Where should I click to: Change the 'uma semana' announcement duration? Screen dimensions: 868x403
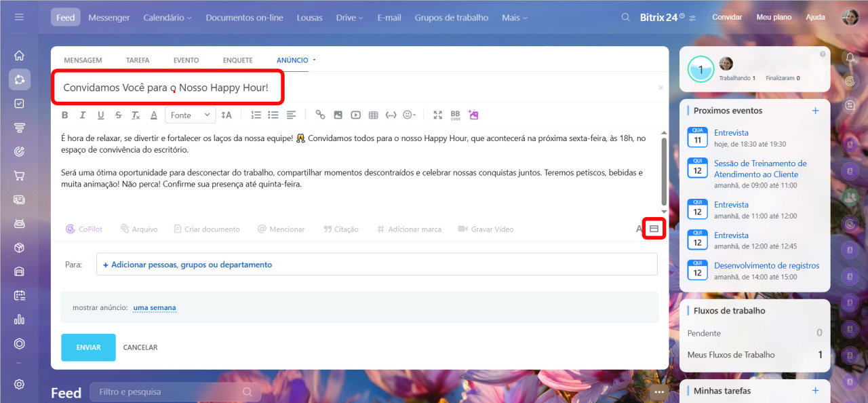155,308
